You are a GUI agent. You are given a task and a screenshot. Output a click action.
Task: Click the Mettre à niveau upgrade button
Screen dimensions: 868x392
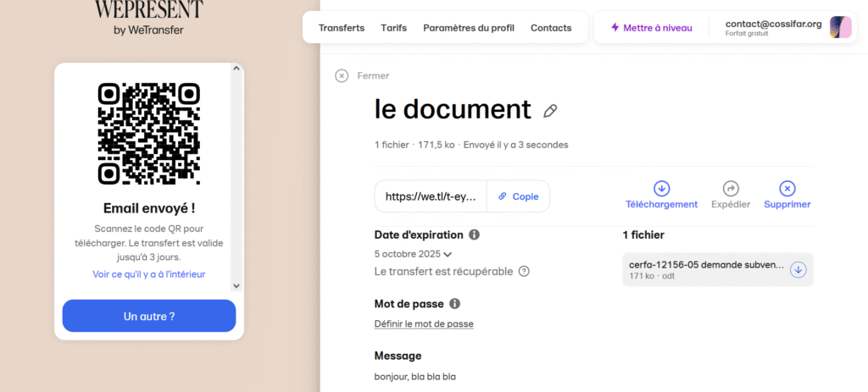(651, 28)
